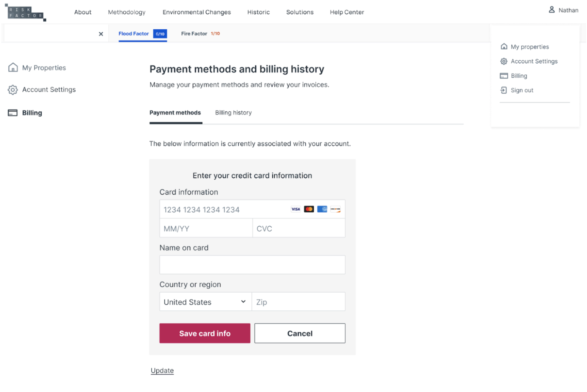
Task: Open the Help Center navigation link
Action: (347, 12)
